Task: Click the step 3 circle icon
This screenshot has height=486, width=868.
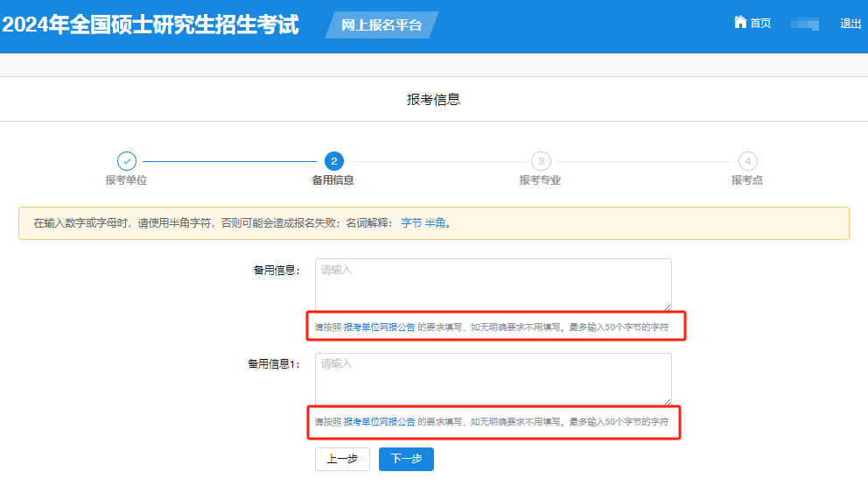Action: tap(541, 161)
